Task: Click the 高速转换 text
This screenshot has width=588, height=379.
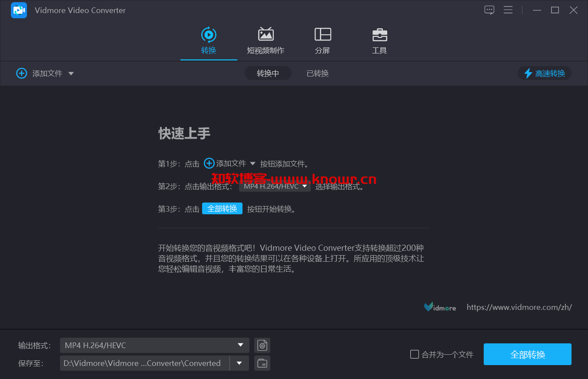Action: tap(550, 73)
